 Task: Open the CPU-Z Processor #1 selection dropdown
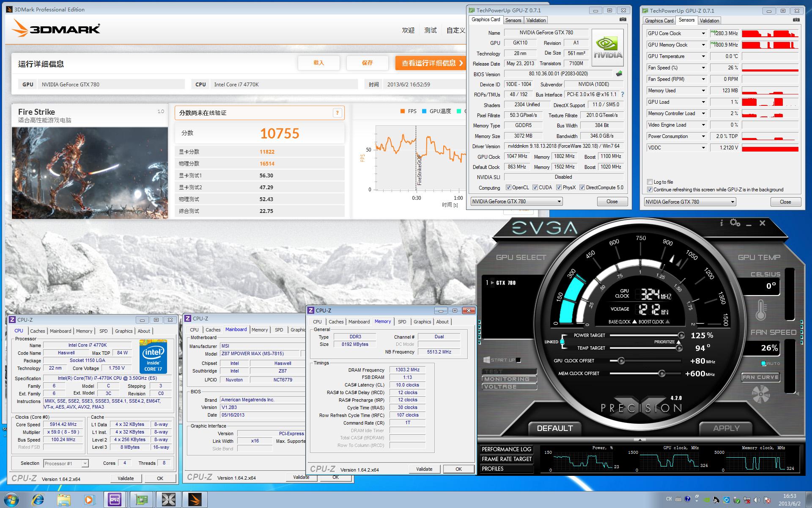66,464
